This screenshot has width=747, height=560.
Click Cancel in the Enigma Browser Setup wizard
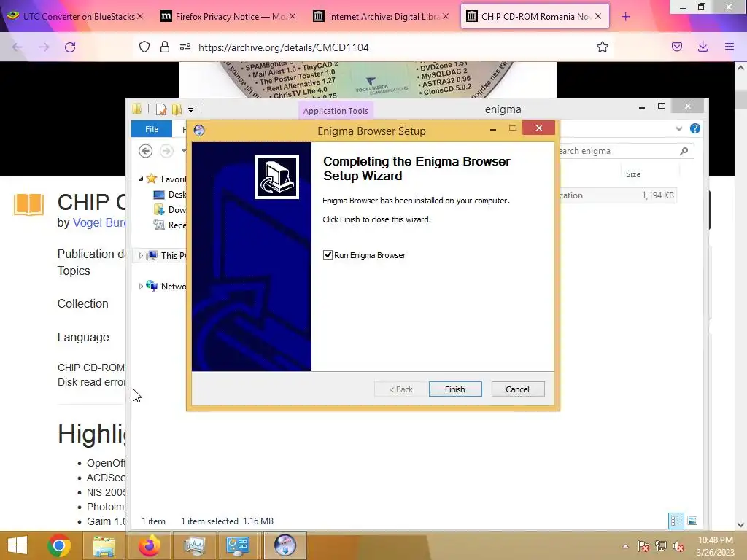[517, 389]
